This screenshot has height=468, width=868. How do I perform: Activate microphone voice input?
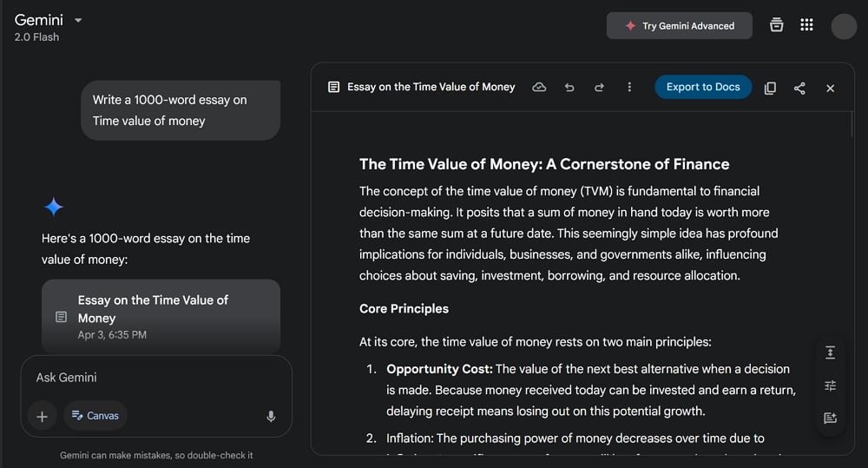(271, 417)
